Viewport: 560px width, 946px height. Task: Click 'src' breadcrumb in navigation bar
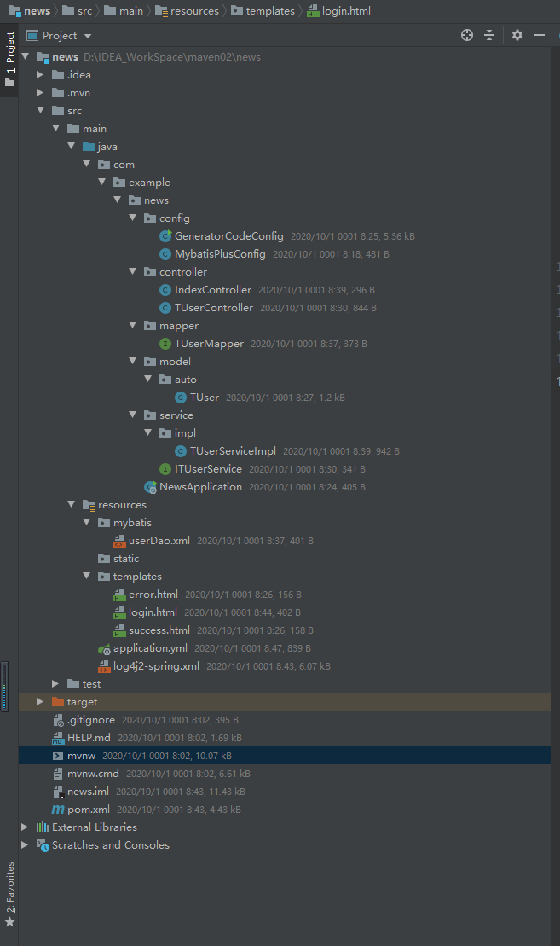point(78,11)
